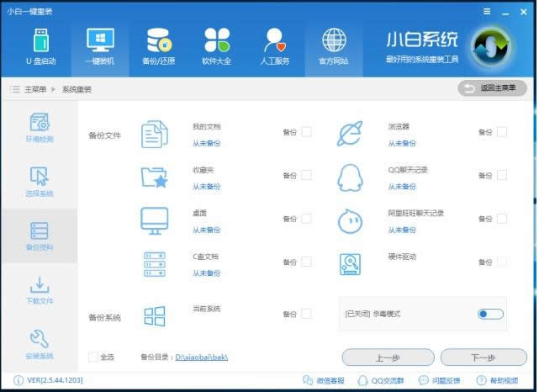Screen dimensions: 539x392
Task: Click 返回主菜单 button
Action: click(492, 88)
